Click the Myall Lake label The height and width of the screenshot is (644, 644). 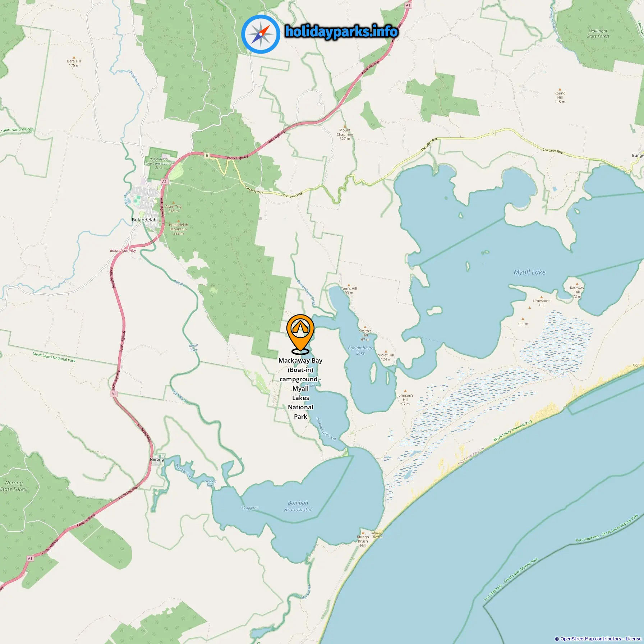pos(529,272)
